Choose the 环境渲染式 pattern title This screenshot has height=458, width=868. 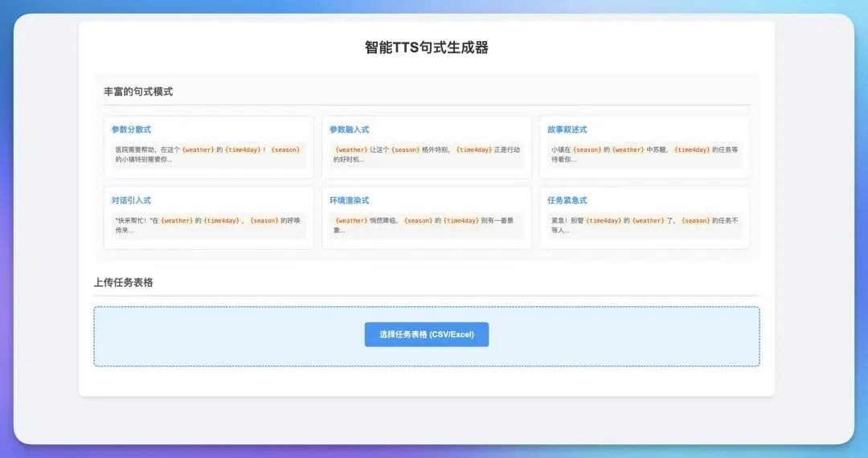[x=349, y=200]
